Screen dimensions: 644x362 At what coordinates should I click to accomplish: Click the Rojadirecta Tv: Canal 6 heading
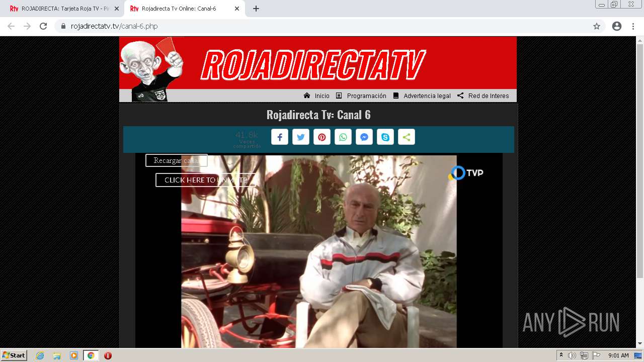[318, 115]
